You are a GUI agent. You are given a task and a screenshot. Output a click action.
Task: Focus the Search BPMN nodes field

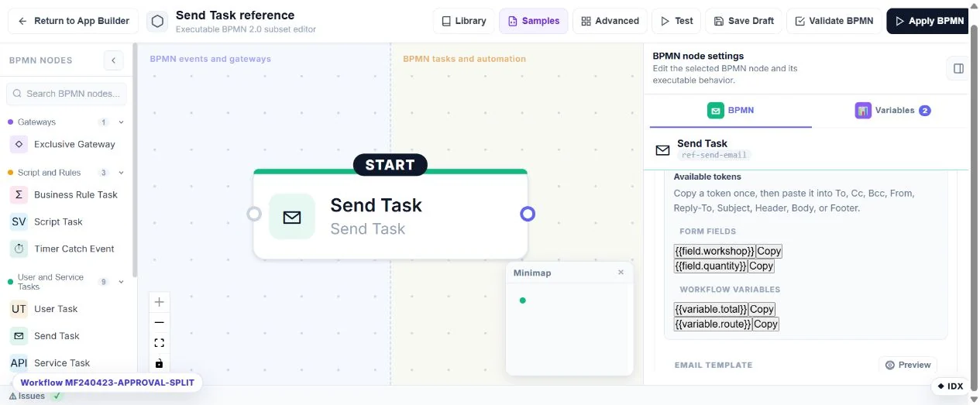click(x=67, y=94)
